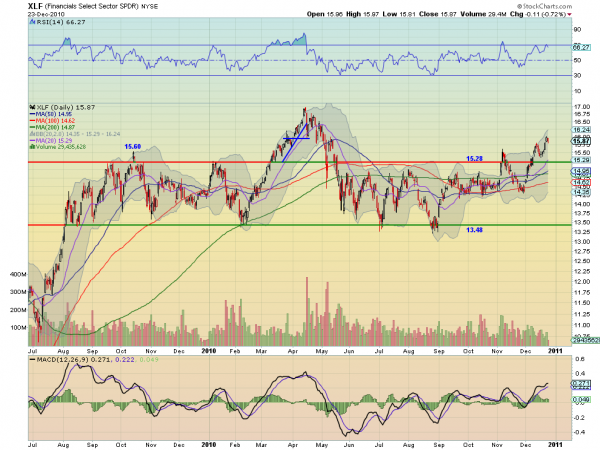Click the 13.48 support annotation
Screen dimensions: 600x450
click(474, 230)
